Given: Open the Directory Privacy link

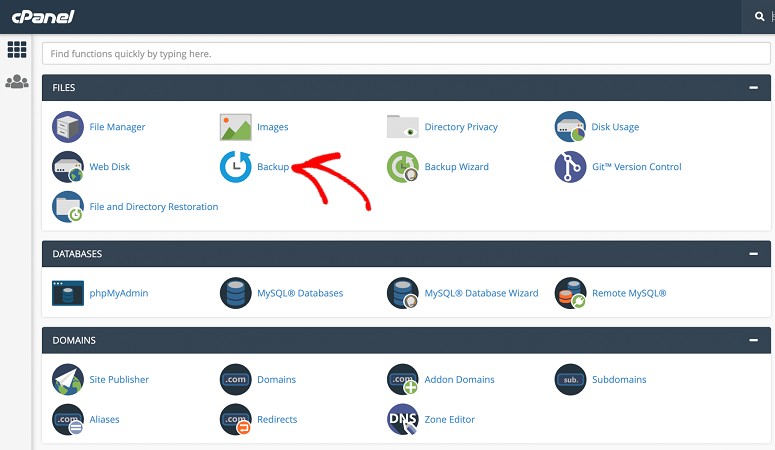Looking at the screenshot, I should click(x=461, y=127).
